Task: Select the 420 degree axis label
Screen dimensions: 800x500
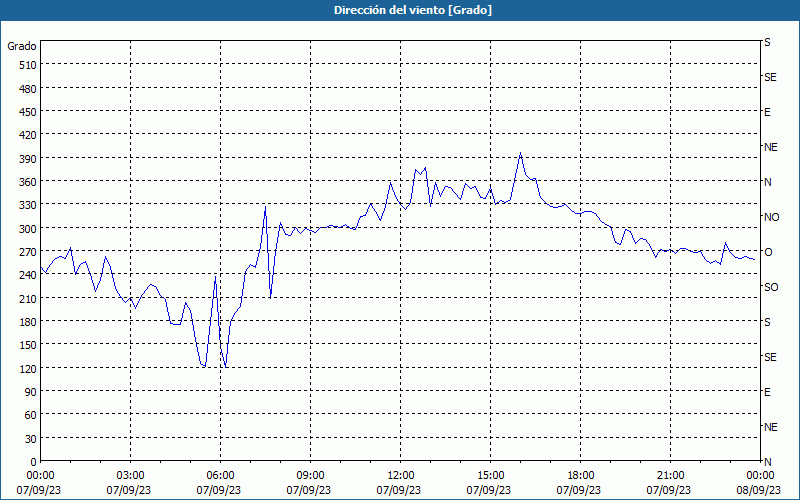Action: (29, 135)
